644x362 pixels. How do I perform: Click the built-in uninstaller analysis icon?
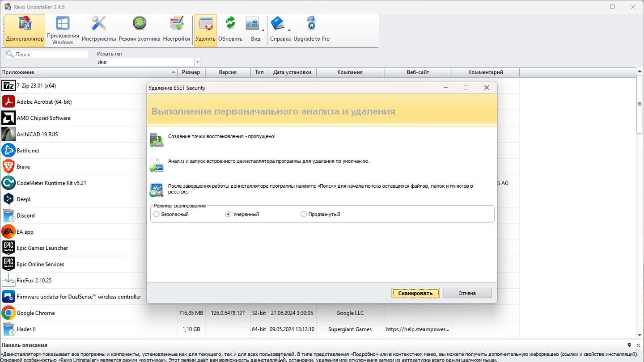pyautogui.click(x=157, y=165)
